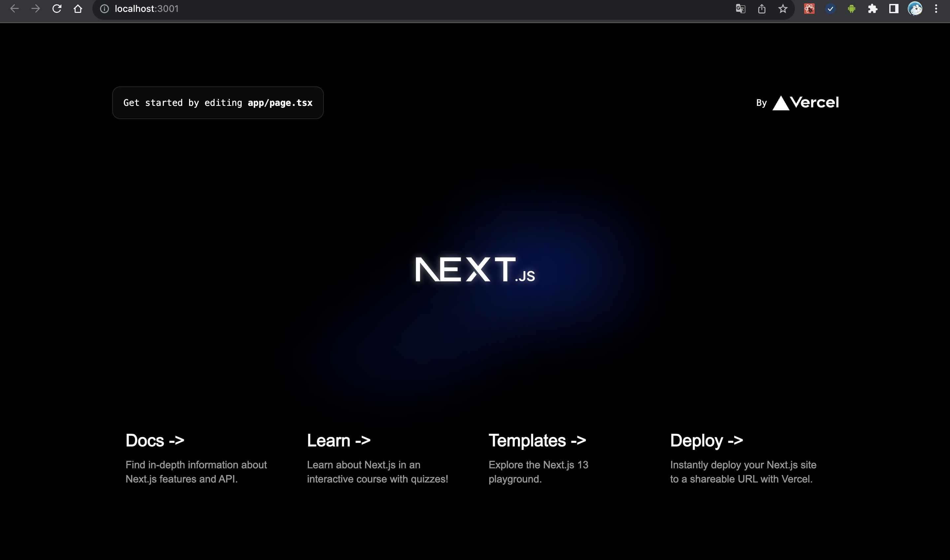
Task: Open the Docs -> card
Action: [196, 458]
